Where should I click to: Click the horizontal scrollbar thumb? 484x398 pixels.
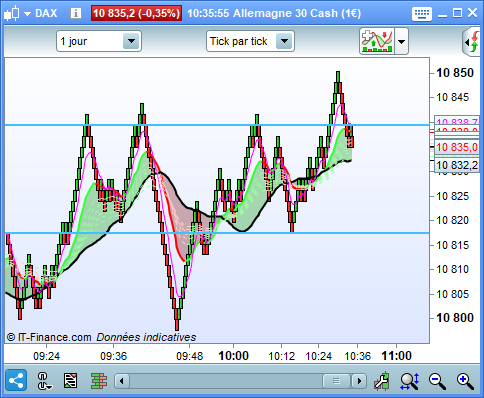coord(336,381)
